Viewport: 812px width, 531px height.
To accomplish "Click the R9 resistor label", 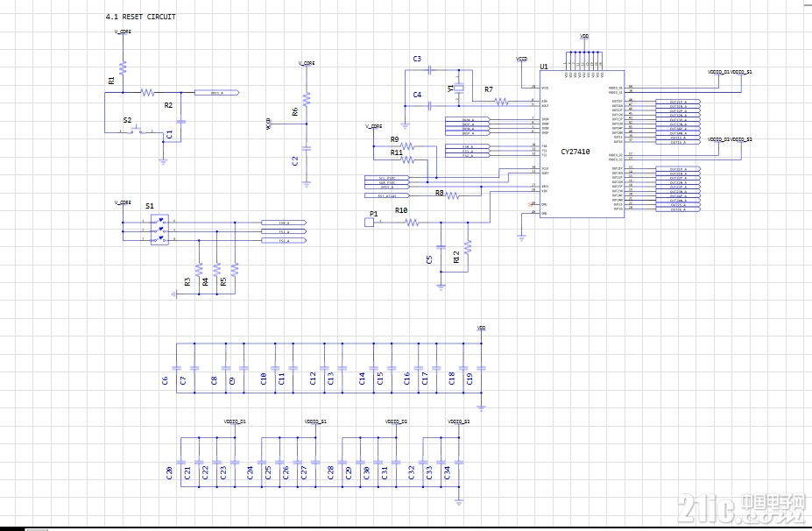I will coord(394,139).
